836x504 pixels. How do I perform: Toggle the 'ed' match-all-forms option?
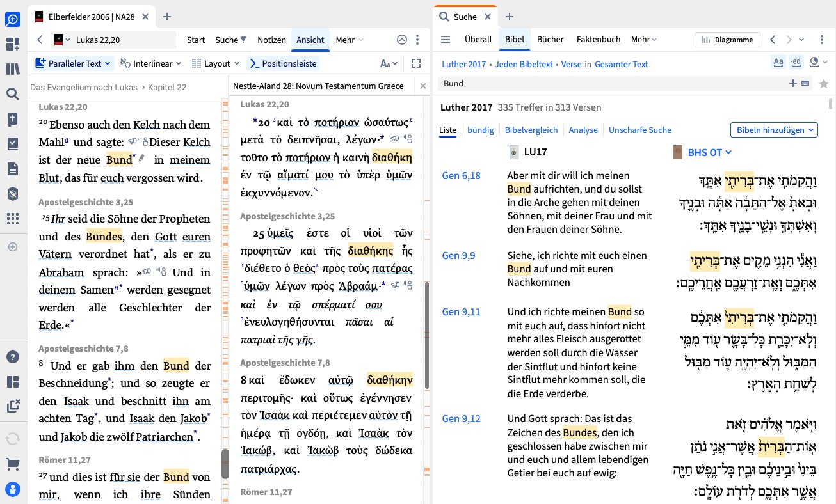[x=796, y=61]
